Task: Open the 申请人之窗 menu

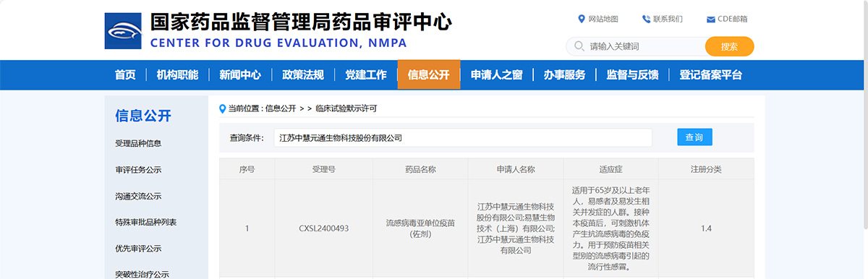Action: pyautogui.click(x=497, y=74)
